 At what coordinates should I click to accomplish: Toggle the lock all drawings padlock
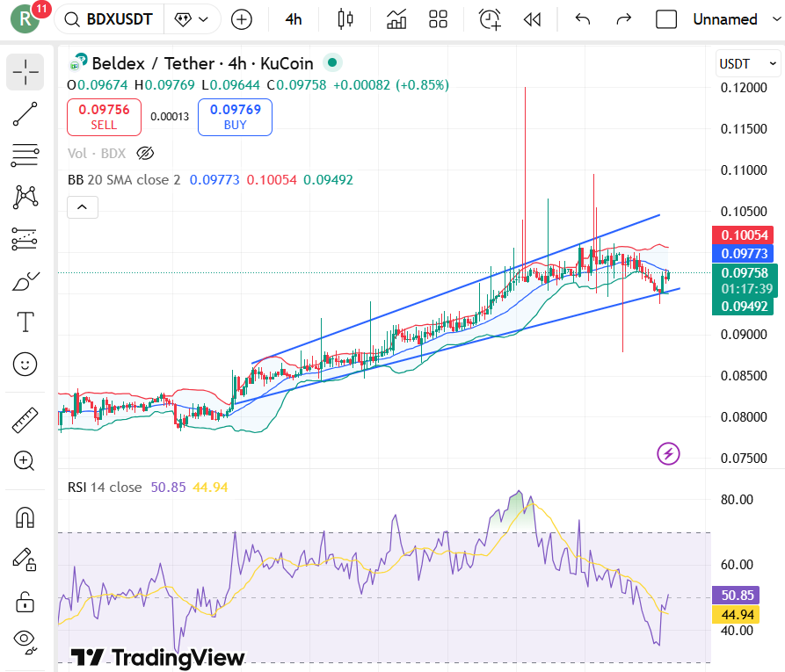(25, 602)
